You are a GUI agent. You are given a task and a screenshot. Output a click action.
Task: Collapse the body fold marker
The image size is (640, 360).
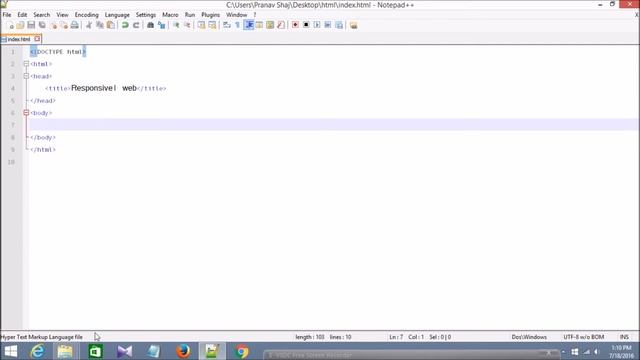click(x=26, y=113)
